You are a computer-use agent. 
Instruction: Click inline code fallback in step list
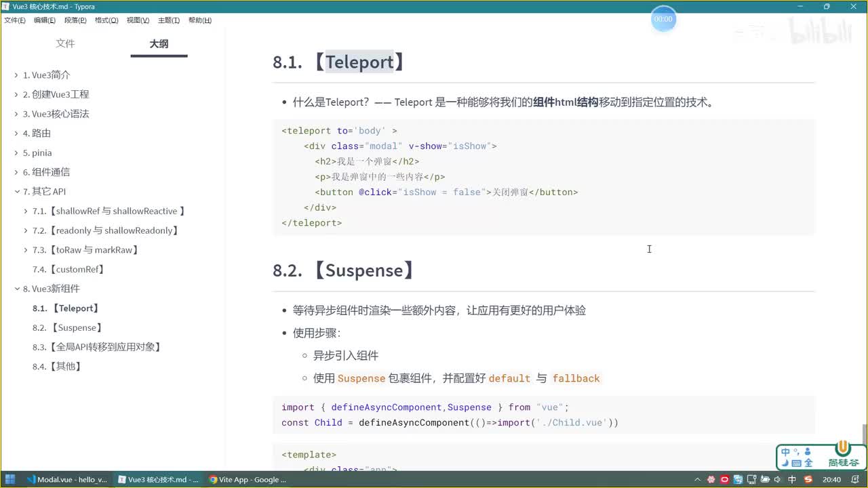(x=576, y=378)
